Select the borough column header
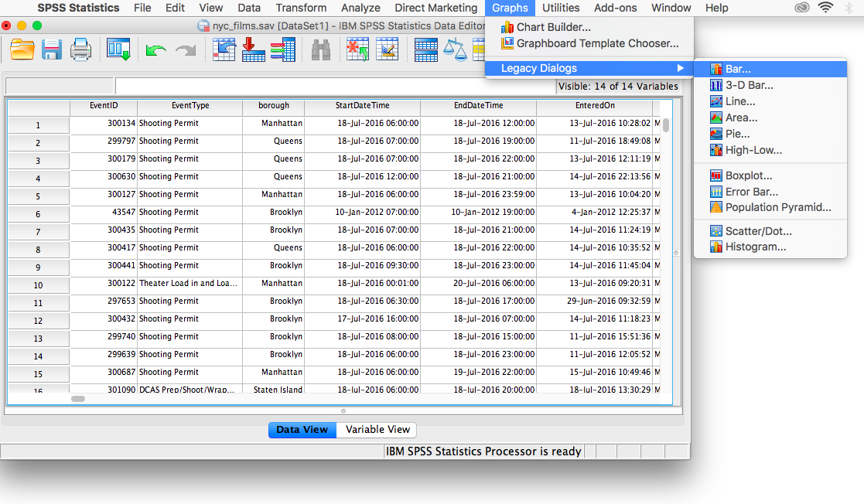Image resolution: width=864 pixels, height=504 pixels. [274, 106]
